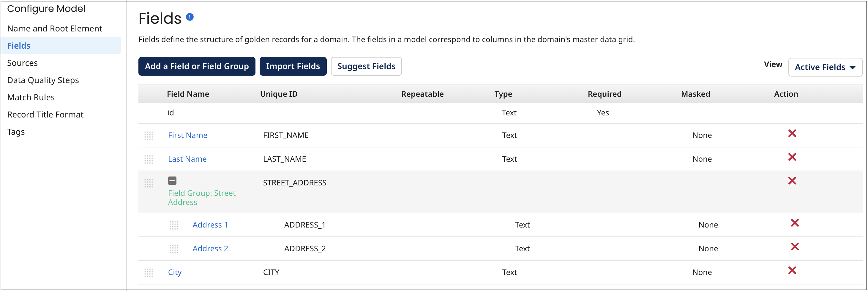Switch to the Sources section
This screenshot has height=291, width=868.
[22, 63]
